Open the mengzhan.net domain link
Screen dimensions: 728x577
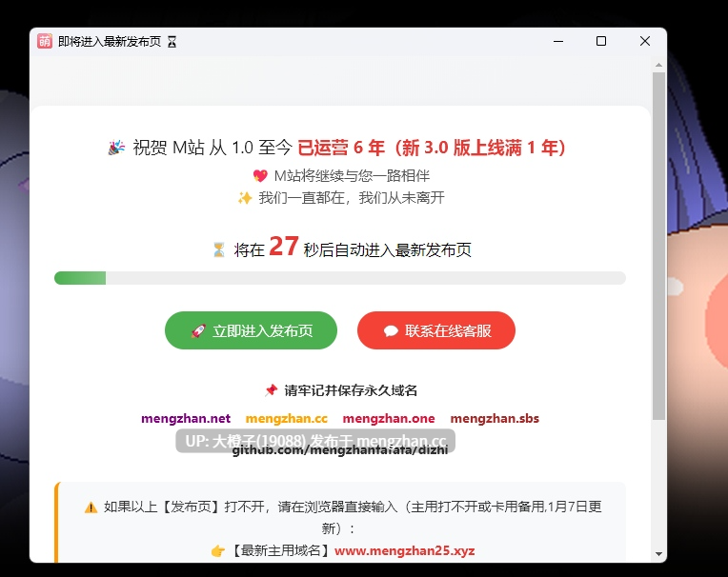coord(186,418)
